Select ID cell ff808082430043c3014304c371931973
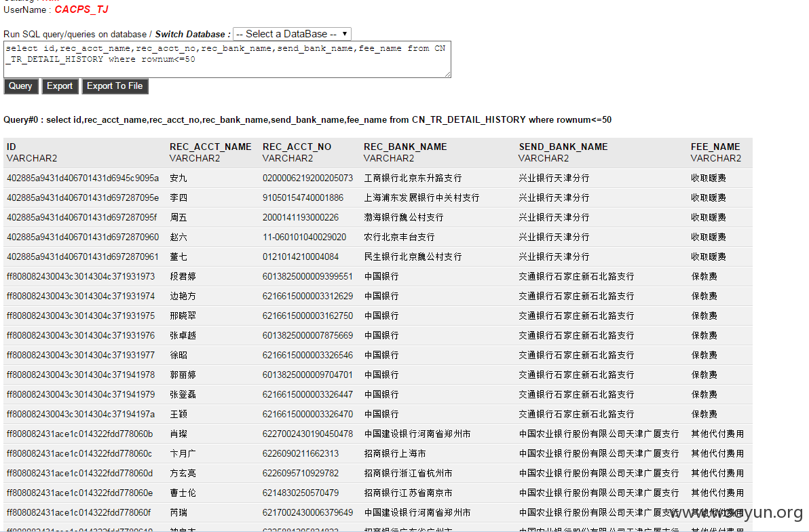The width and height of the screenshot is (809, 532). point(81,276)
